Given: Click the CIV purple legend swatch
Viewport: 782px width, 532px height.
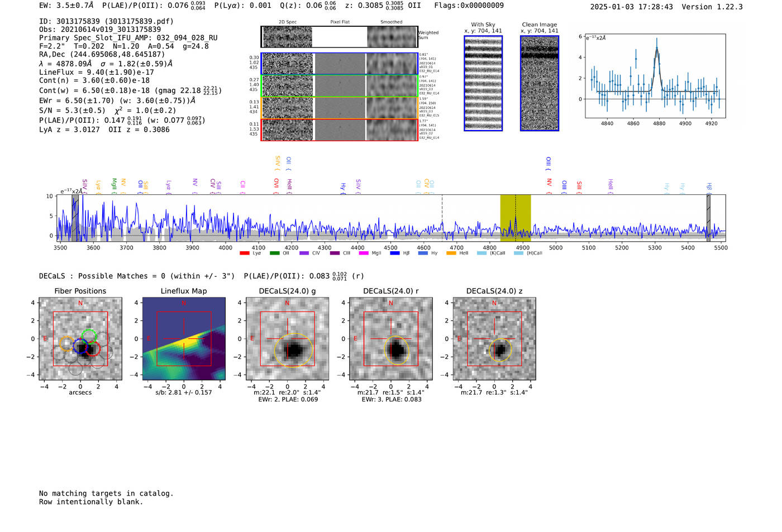Looking at the screenshot, I should click(304, 253).
